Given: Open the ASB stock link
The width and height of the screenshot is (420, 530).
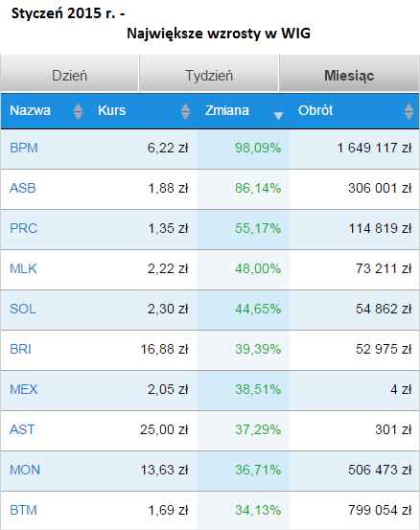Looking at the screenshot, I should click(x=23, y=188).
